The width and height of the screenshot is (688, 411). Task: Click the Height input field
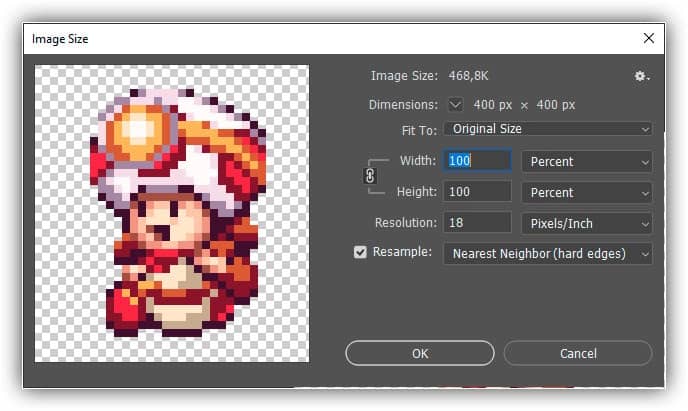click(x=477, y=192)
